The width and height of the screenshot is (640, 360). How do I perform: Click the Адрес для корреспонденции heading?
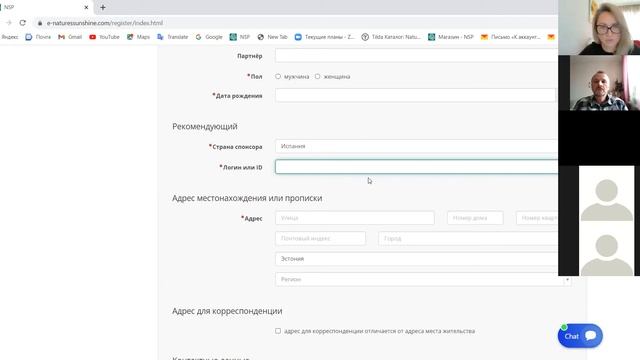(x=227, y=311)
